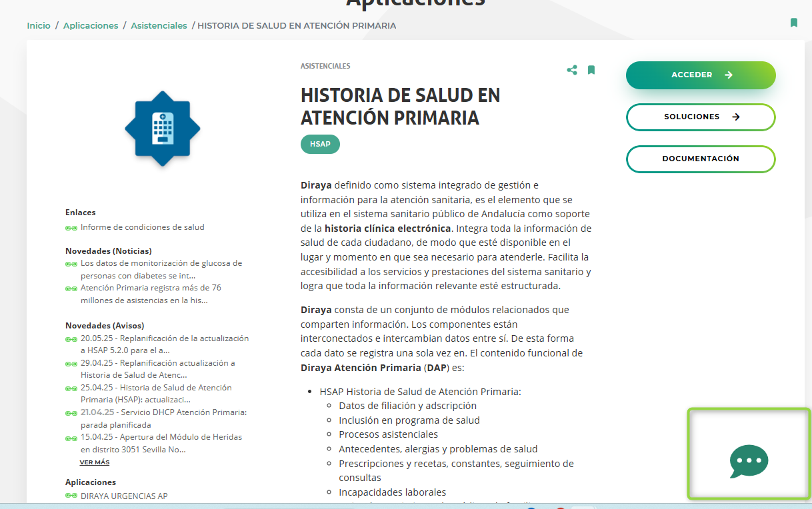
Task: Click the Enlaces section heading
Action: (x=81, y=213)
